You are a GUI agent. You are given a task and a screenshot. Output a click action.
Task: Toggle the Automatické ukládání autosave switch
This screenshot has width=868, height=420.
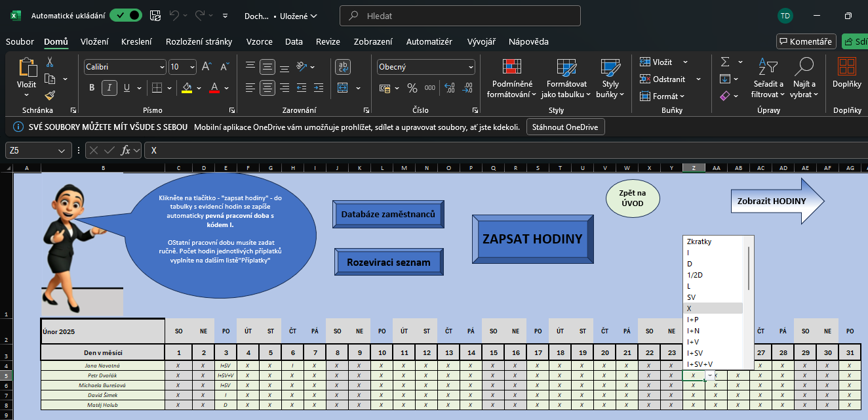pyautogui.click(x=125, y=16)
